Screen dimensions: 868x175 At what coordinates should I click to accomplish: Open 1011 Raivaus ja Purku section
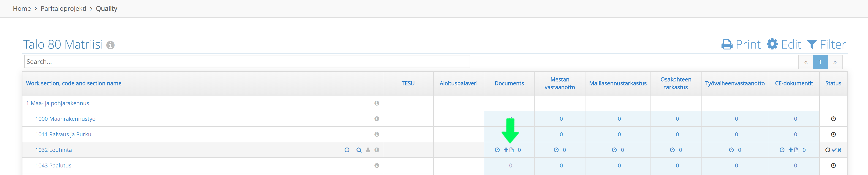pyautogui.click(x=63, y=134)
